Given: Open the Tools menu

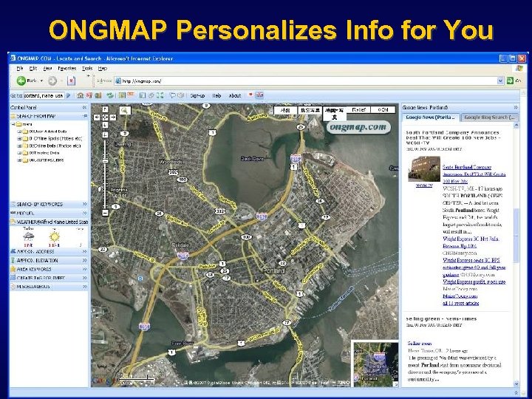Looking at the screenshot, I should pyautogui.click(x=87, y=69).
